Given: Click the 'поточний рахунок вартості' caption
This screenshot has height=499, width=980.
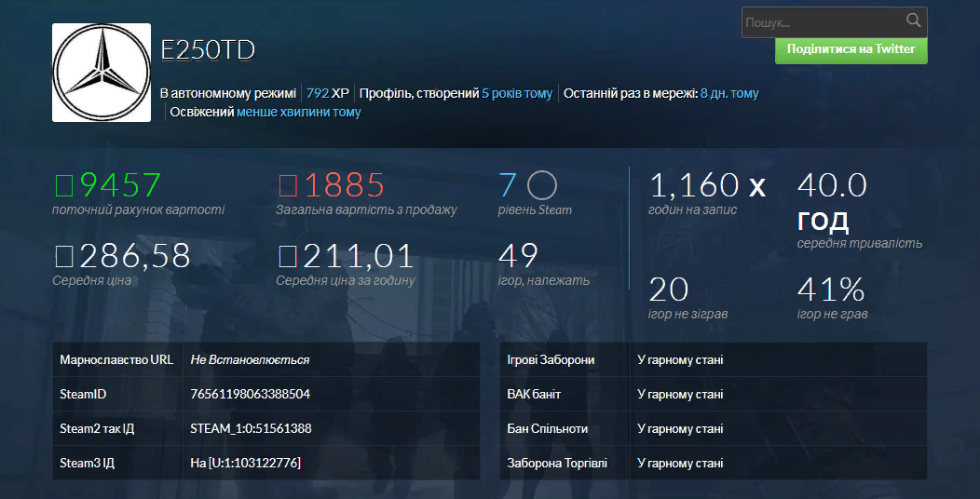Looking at the screenshot, I should 138,209.
